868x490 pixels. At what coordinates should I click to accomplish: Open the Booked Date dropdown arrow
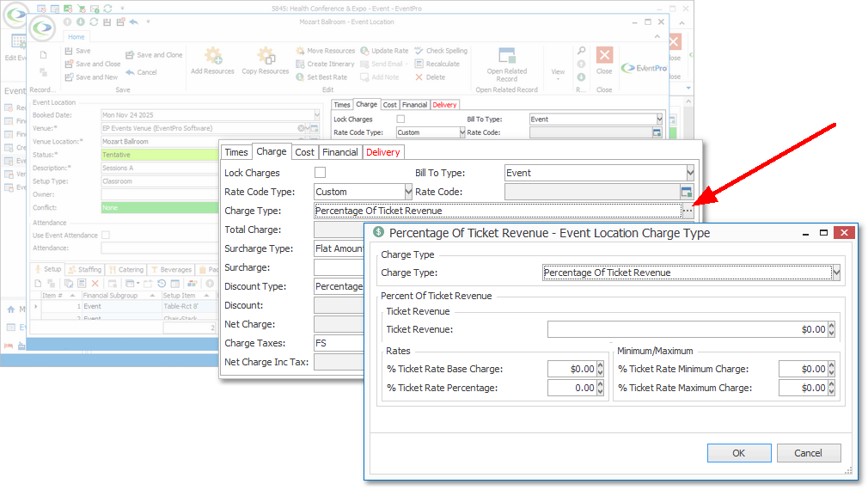click(x=317, y=115)
